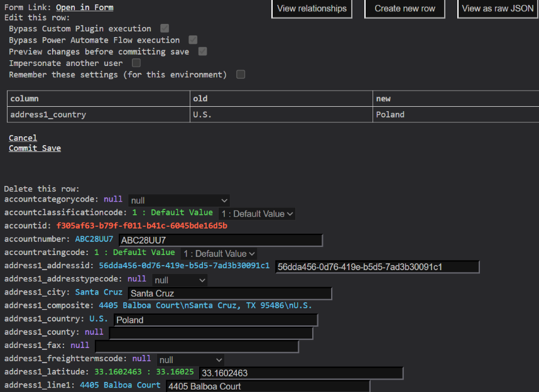The height and width of the screenshot is (392, 539).
Task: Click the accountnumber input field
Action: pyautogui.click(x=220, y=241)
